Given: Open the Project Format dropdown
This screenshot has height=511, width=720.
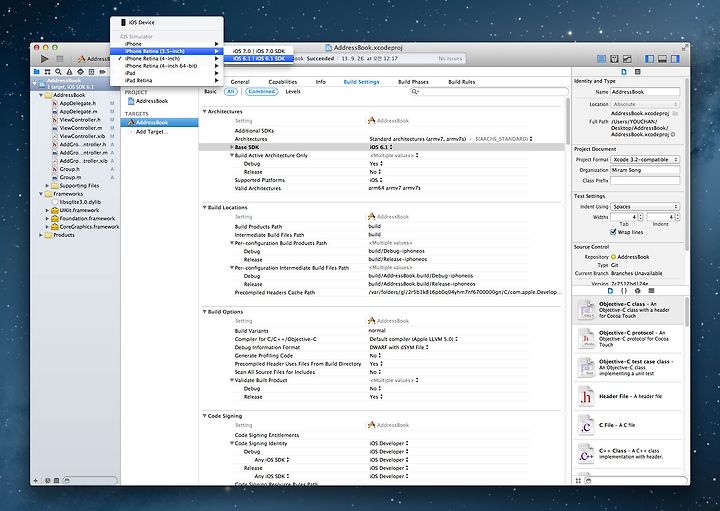Looking at the screenshot, I should point(645,160).
